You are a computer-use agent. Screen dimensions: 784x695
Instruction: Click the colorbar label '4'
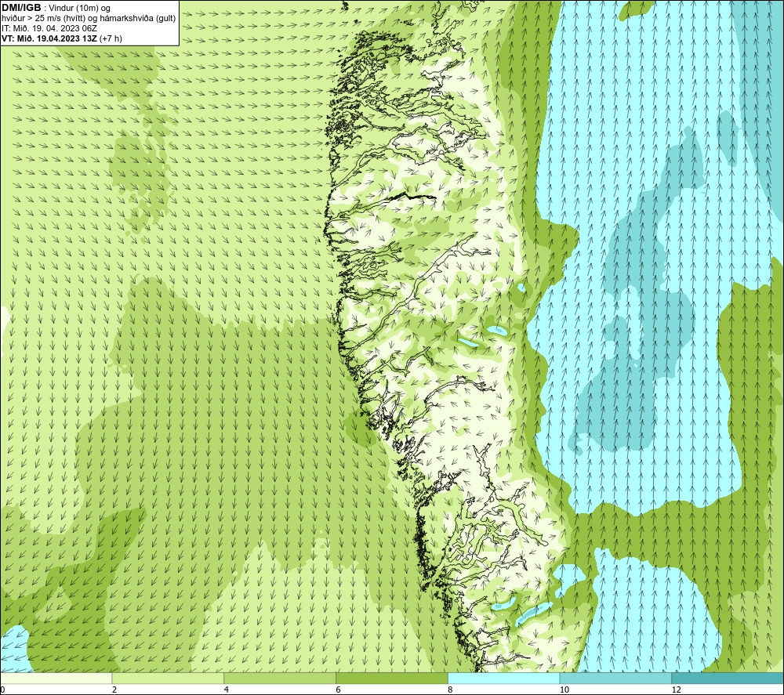pos(227,690)
